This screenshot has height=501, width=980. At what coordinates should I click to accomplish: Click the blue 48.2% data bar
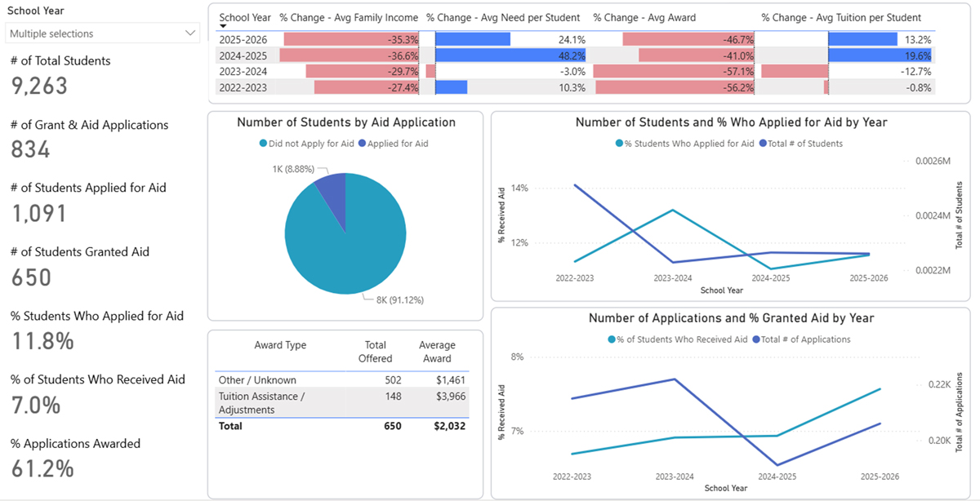point(510,55)
